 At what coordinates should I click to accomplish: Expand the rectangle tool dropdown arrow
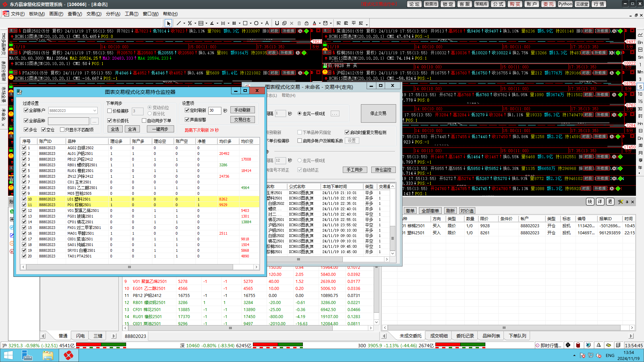[x=251, y=23]
